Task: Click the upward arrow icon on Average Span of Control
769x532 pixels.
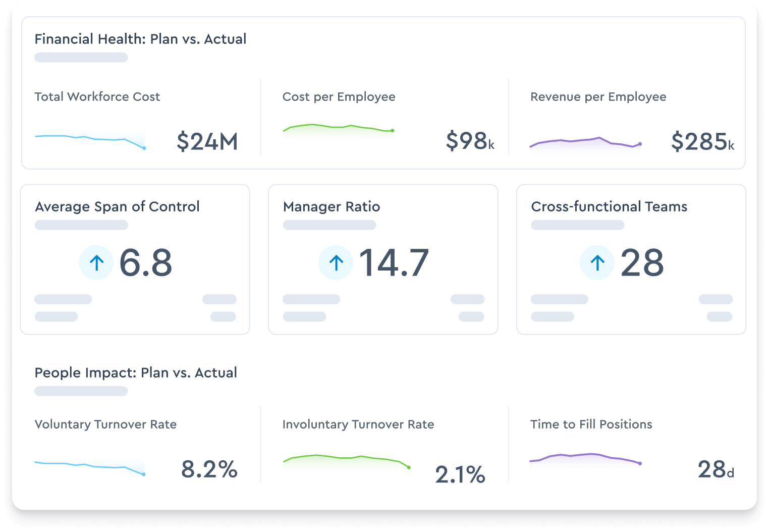Action: point(96,262)
